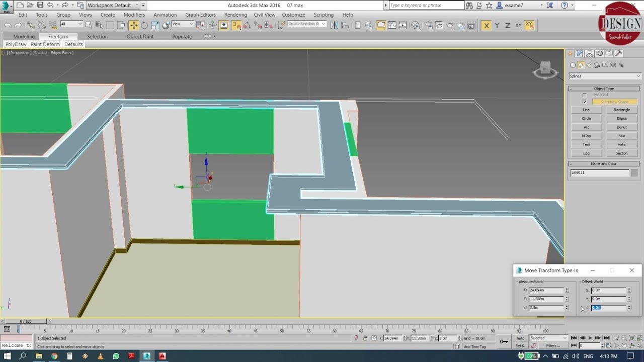Open the Motion panel tab icon
Screen dimensions: 644x362
(599, 53)
